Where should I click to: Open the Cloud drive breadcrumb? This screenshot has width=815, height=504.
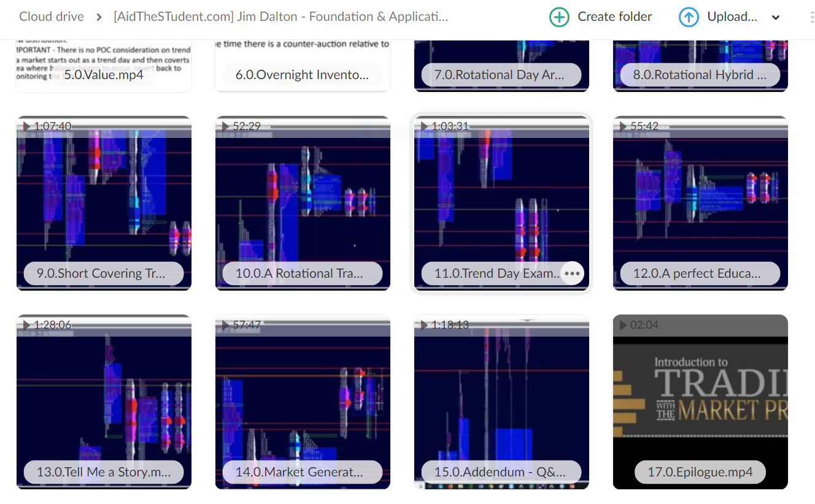point(52,17)
